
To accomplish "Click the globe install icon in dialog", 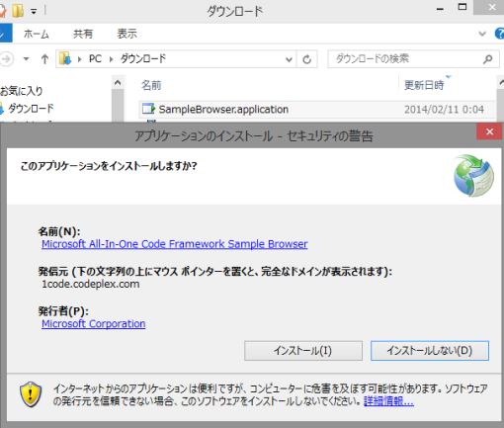I will pos(473,175).
